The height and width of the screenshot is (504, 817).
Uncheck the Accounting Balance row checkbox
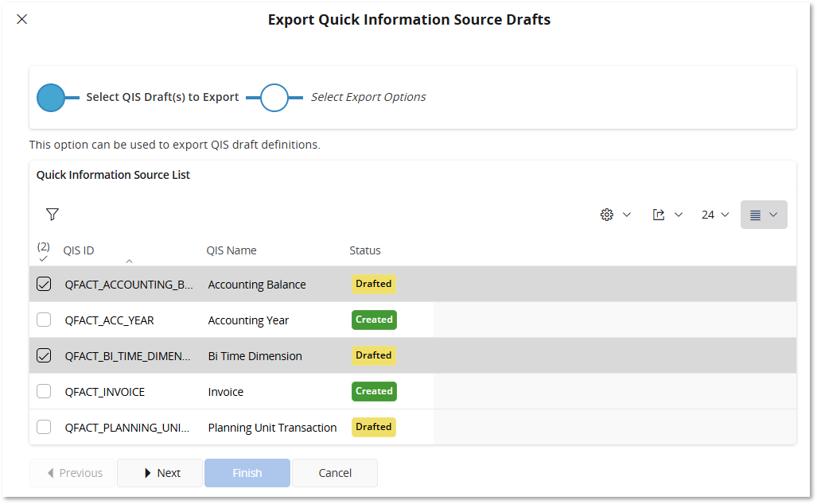pos(44,284)
